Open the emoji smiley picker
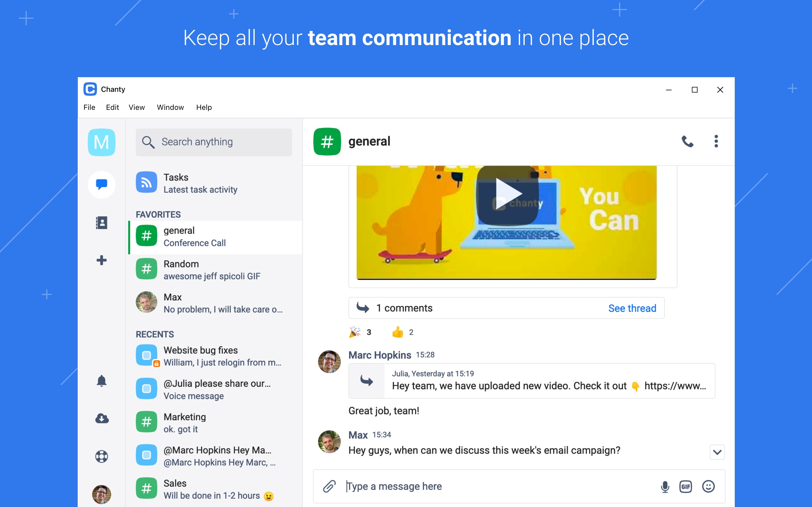Screen dimensions: 812x507 click(708, 486)
